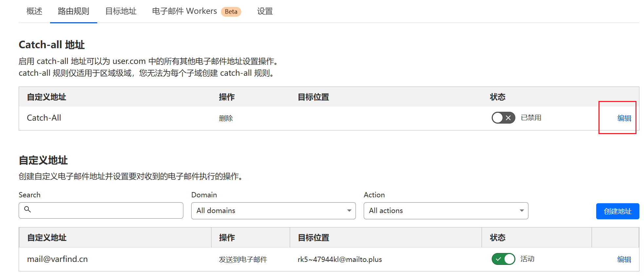Select the 路由规则 tab
This screenshot has height=276, width=644.
click(73, 11)
